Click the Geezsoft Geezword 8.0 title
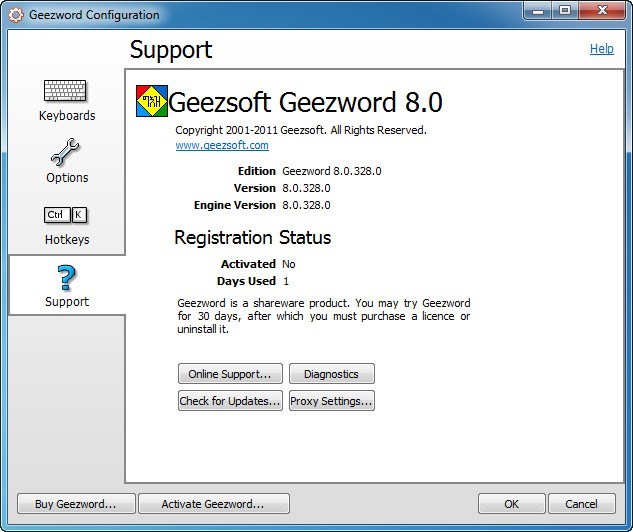This screenshot has height=532, width=633. click(306, 102)
